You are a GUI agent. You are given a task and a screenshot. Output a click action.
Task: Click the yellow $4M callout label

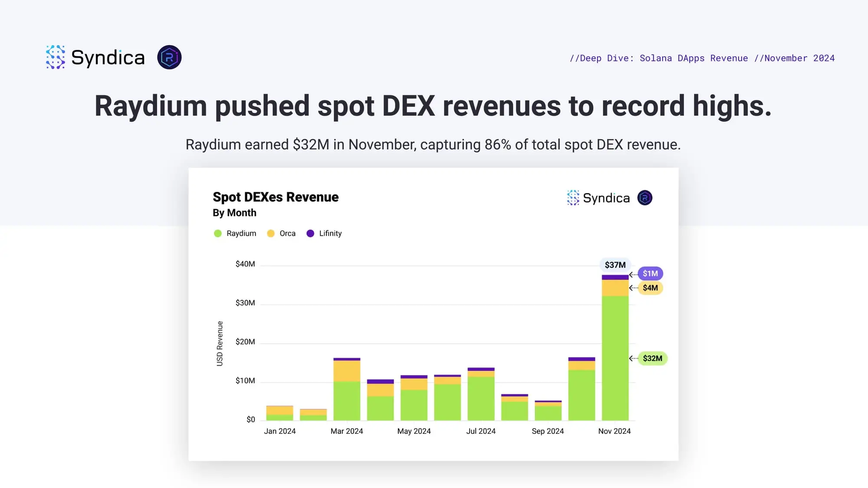[650, 288]
